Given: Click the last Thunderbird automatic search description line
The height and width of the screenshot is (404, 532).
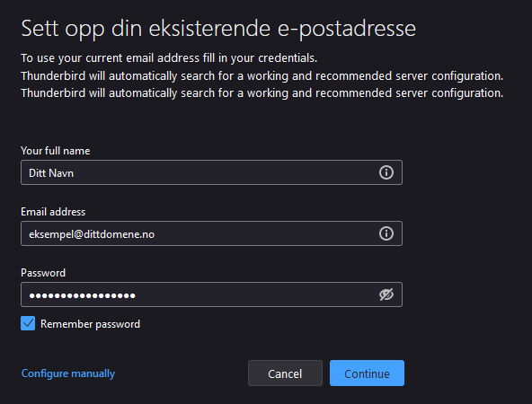Looking at the screenshot, I should [262, 92].
